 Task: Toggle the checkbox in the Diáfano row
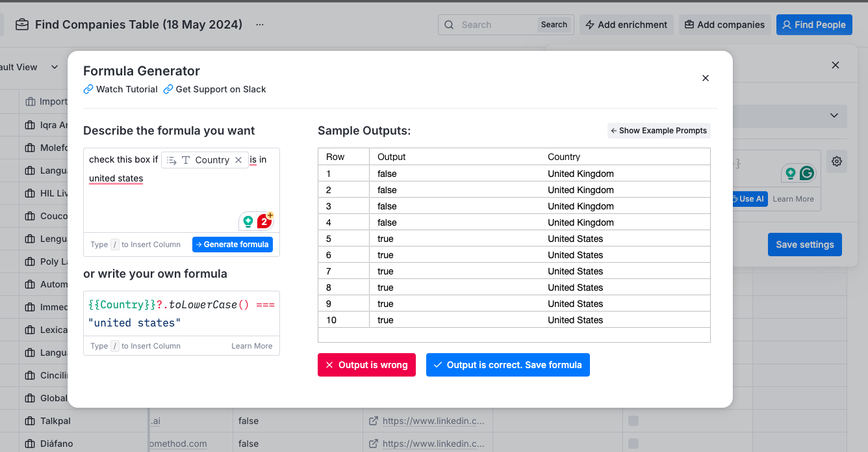click(x=633, y=444)
